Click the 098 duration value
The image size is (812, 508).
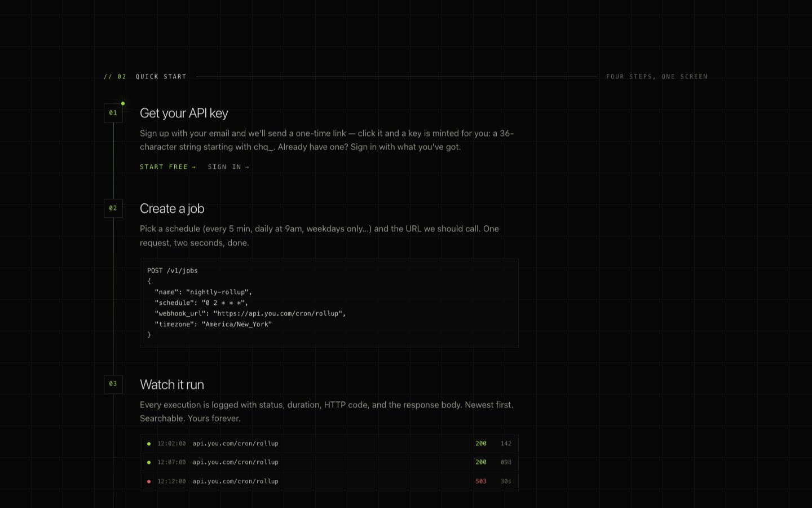point(506,462)
